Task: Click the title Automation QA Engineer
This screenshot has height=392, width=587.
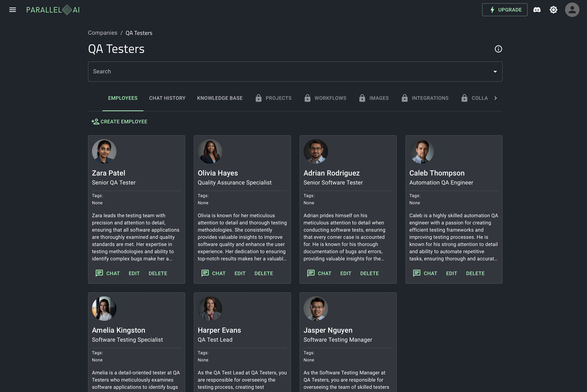Action: pyautogui.click(x=441, y=183)
